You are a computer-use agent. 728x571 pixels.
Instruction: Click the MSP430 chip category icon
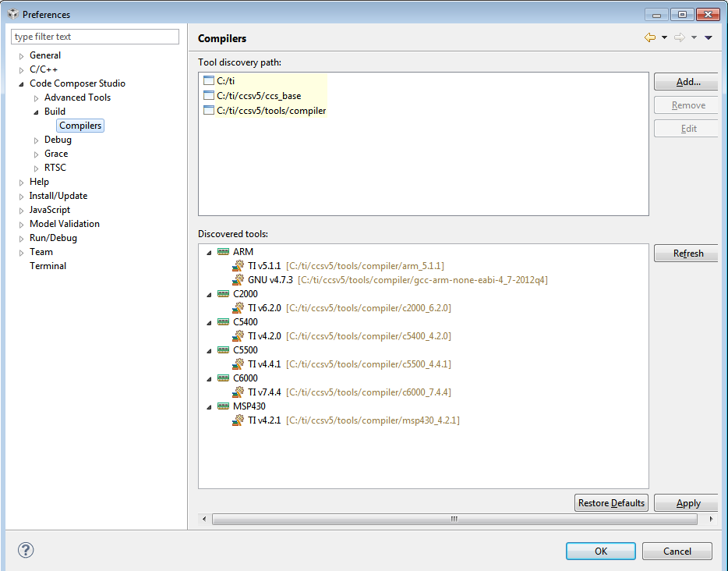click(x=224, y=406)
